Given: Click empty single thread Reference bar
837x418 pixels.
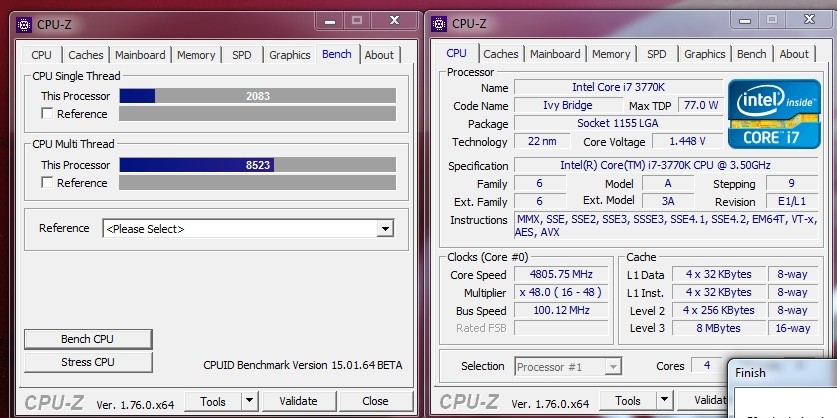Looking at the screenshot, I should point(257,114).
